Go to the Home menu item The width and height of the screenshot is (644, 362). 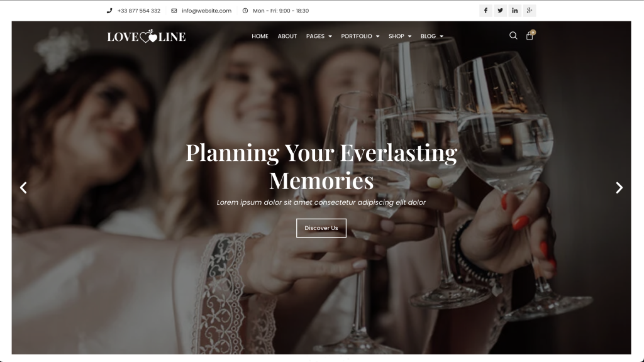(x=260, y=36)
